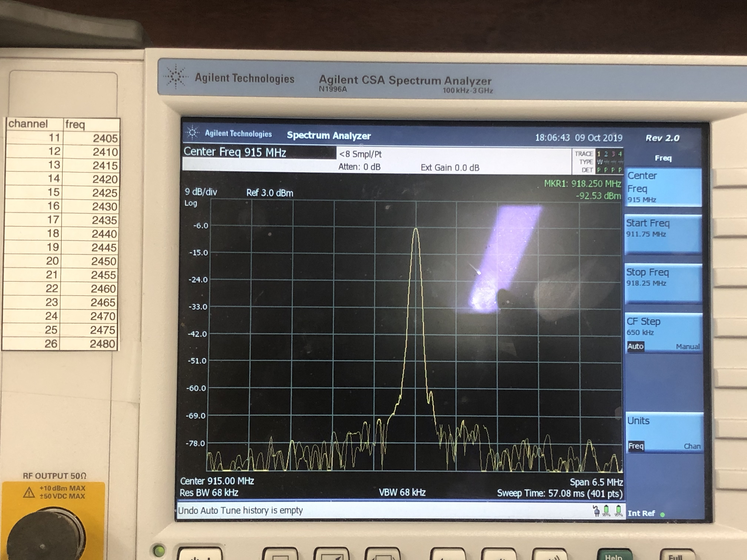The height and width of the screenshot is (560, 747).
Task: Set CF Step to Manual
Action: click(688, 347)
